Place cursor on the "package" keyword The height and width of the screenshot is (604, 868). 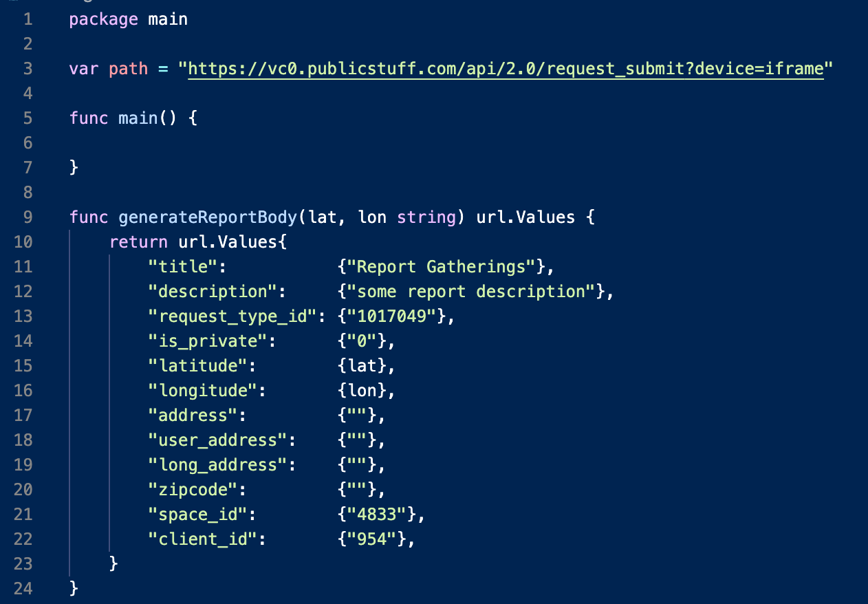[x=103, y=19]
